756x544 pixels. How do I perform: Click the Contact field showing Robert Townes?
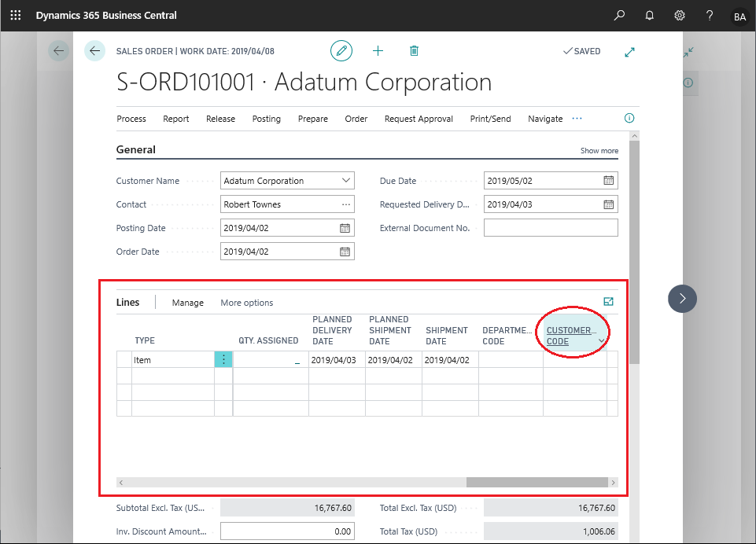coord(287,204)
